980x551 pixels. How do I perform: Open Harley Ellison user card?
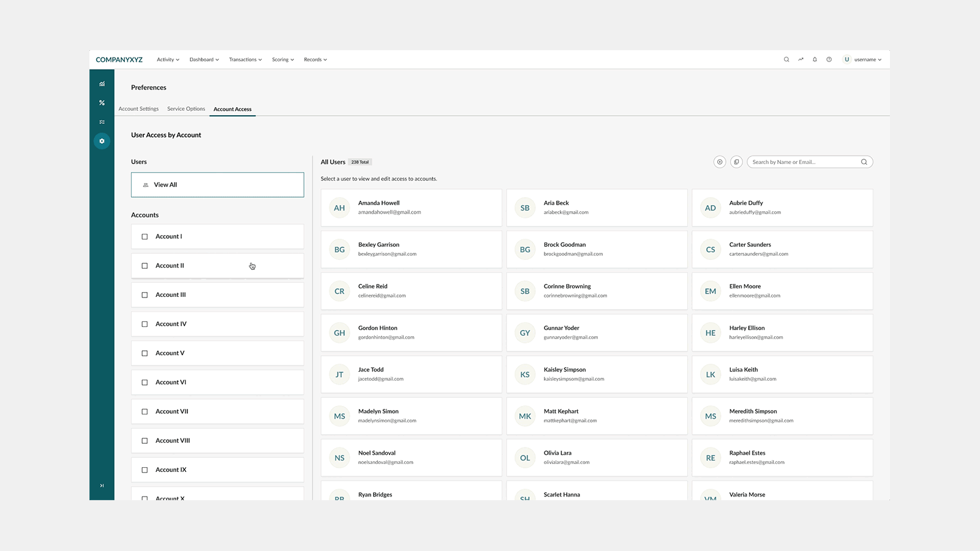click(782, 332)
